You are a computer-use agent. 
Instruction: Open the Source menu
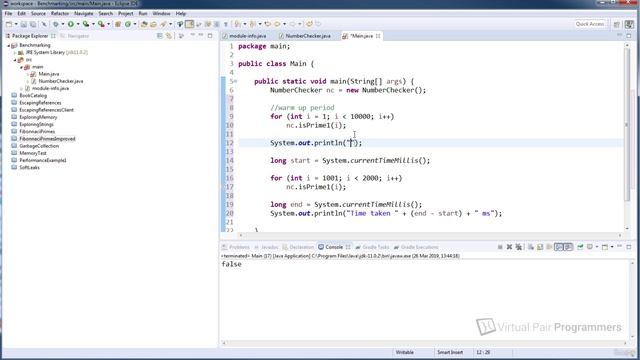[x=38, y=13]
